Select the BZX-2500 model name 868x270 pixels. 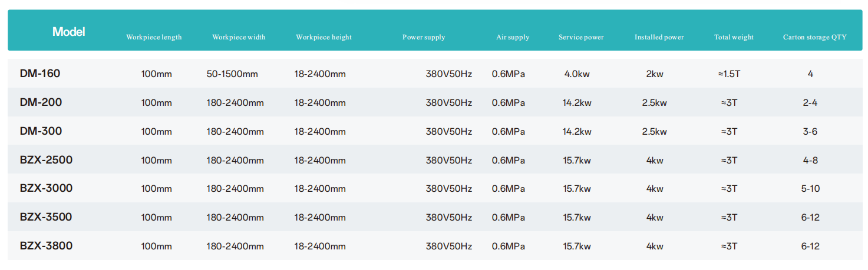point(46,160)
